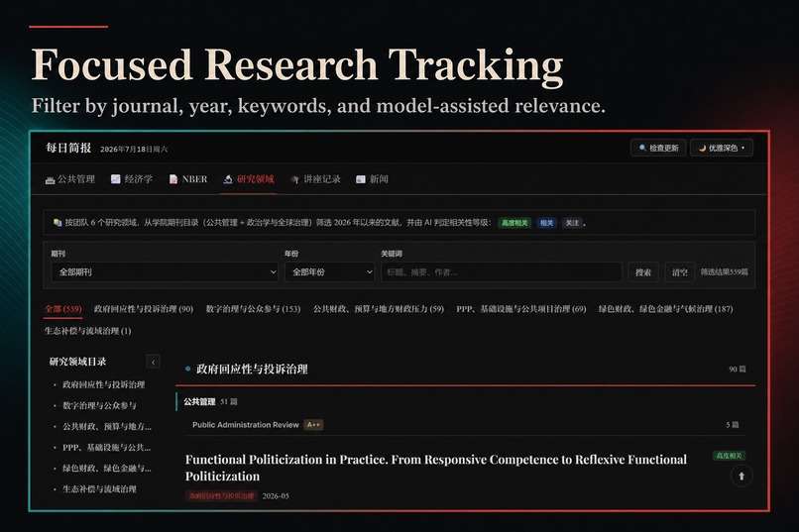Switch to the 经济学 tab
This screenshot has height=532, width=799.
tap(132, 179)
